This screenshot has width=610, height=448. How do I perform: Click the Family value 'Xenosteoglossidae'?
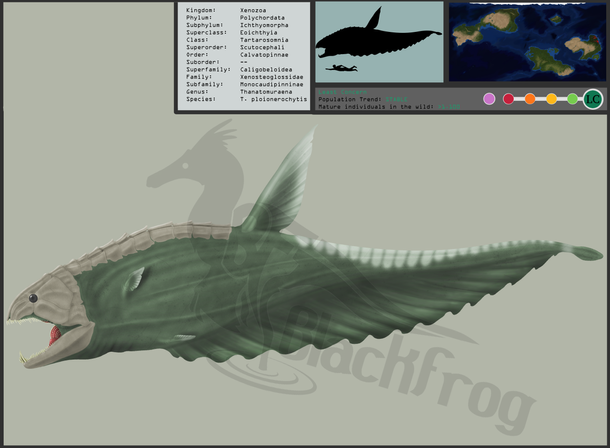[272, 77]
